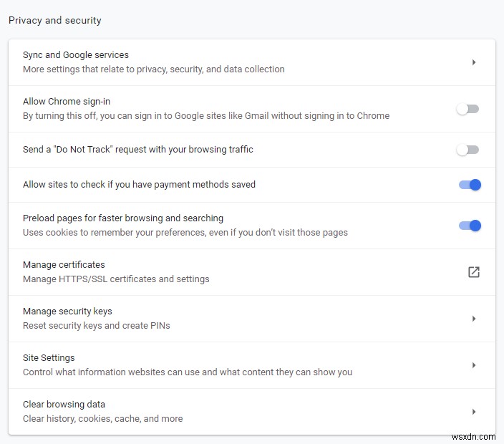Go to Site Settings title

(x=49, y=358)
